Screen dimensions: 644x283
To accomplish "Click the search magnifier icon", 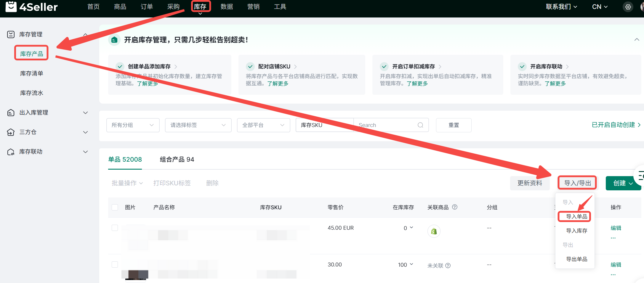I will (420, 125).
